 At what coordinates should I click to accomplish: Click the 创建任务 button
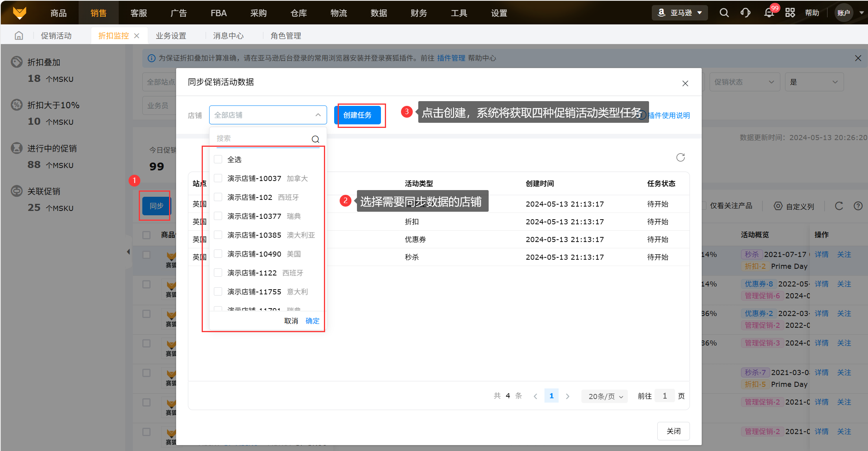coord(357,115)
